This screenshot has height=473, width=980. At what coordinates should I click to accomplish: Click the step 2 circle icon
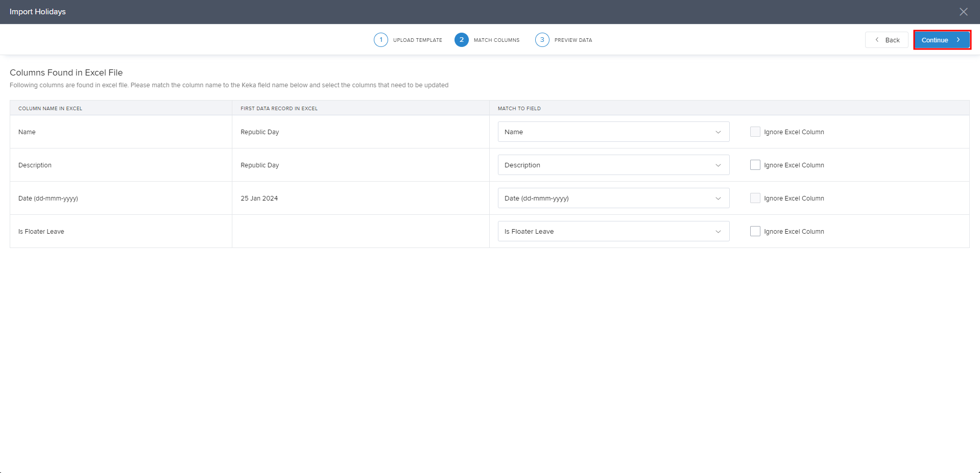(x=461, y=40)
